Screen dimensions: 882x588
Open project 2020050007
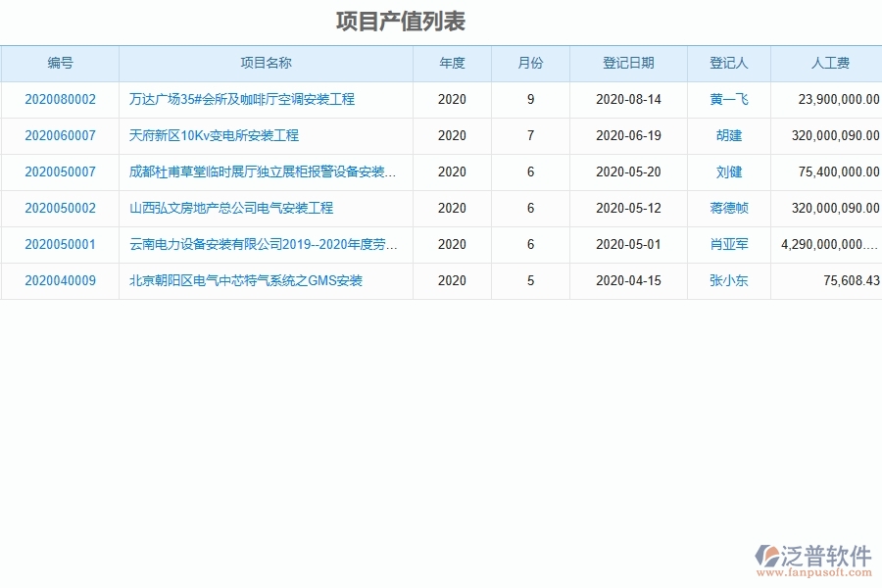pyautogui.click(x=60, y=171)
